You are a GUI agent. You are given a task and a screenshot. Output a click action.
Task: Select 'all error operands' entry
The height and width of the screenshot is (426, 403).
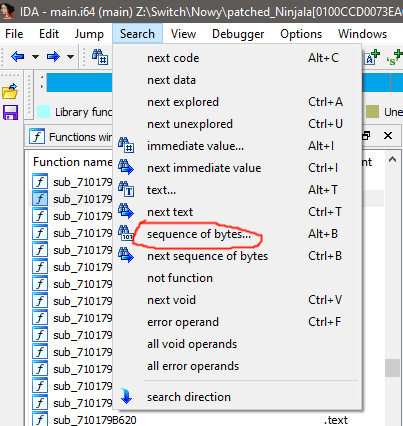[237, 366]
